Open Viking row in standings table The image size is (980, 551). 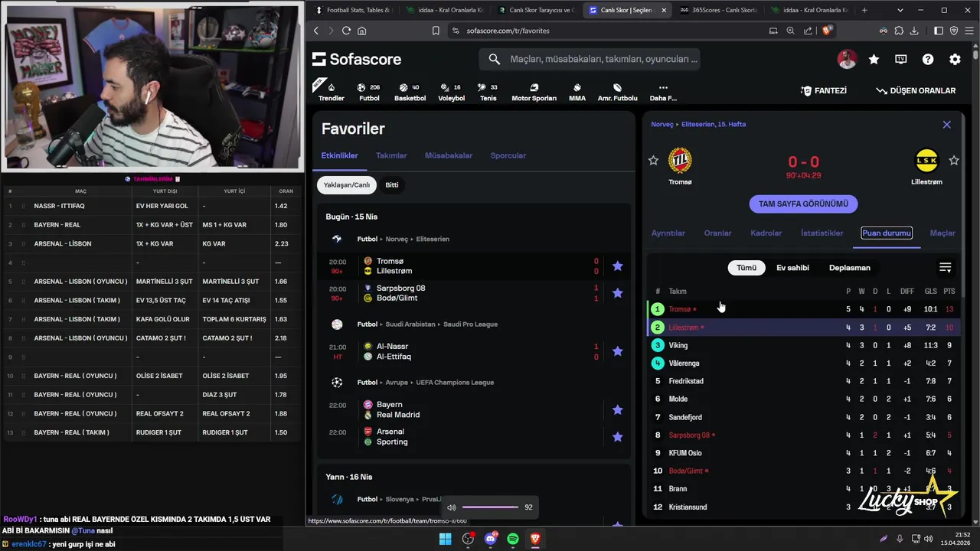tap(804, 345)
